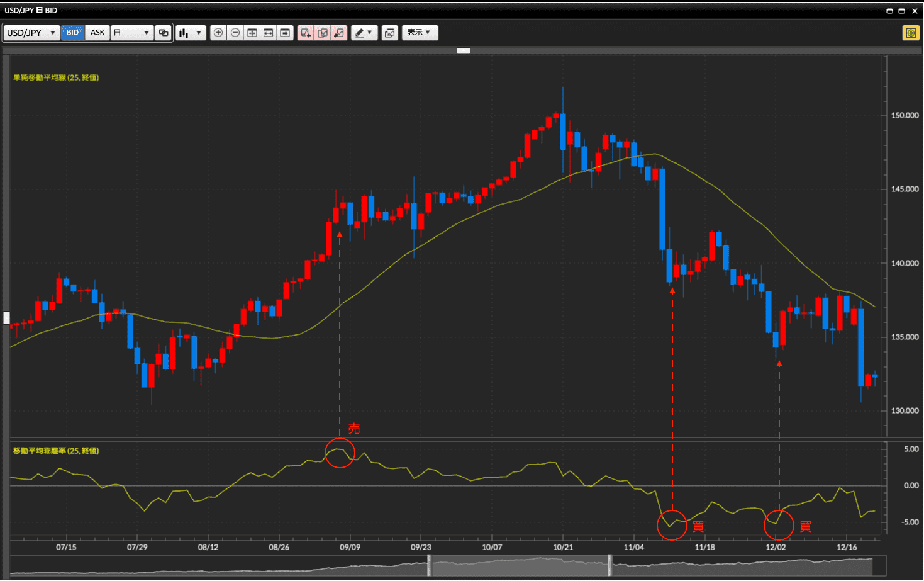Select the BID price toggle
Viewport: 924px width, 581px height.
(x=72, y=33)
